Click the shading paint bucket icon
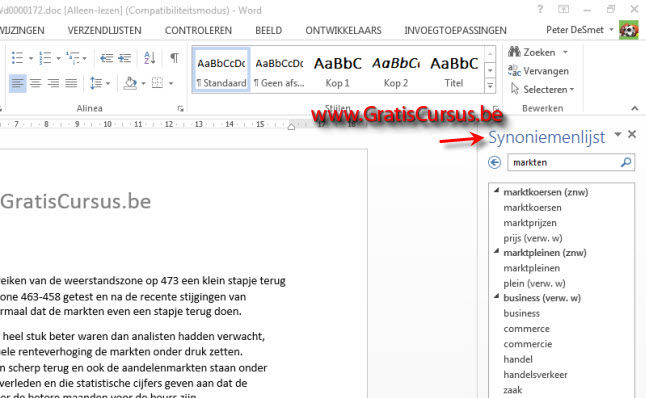The width and height of the screenshot is (646, 398). pyautogui.click(x=130, y=83)
